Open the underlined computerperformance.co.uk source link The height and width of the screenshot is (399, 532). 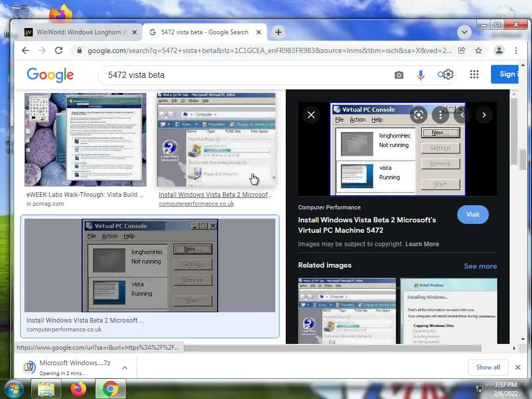(196, 204)
